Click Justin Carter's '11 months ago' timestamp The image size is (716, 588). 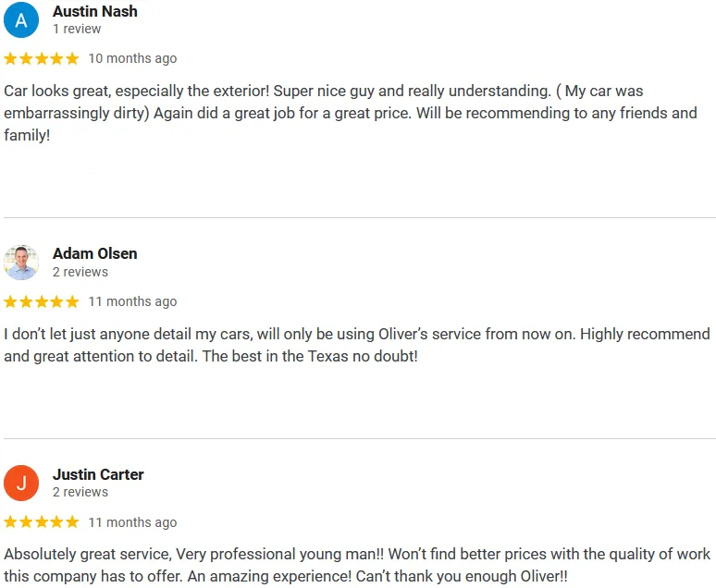point(132,522)
